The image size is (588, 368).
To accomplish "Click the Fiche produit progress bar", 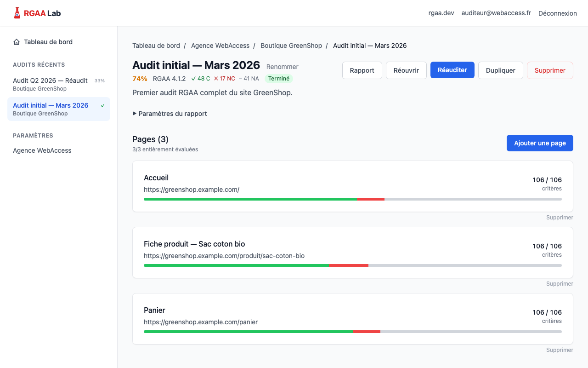I will tap(352, 265).
